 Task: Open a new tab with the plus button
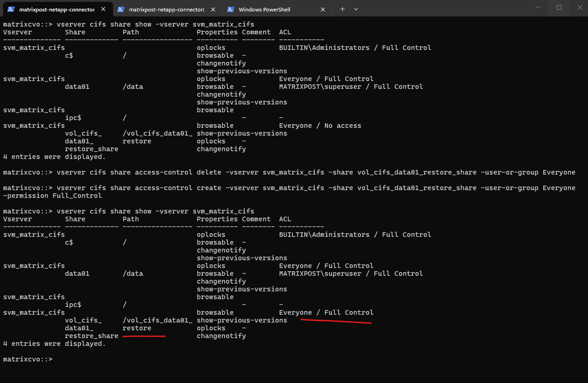coord(342,9)
